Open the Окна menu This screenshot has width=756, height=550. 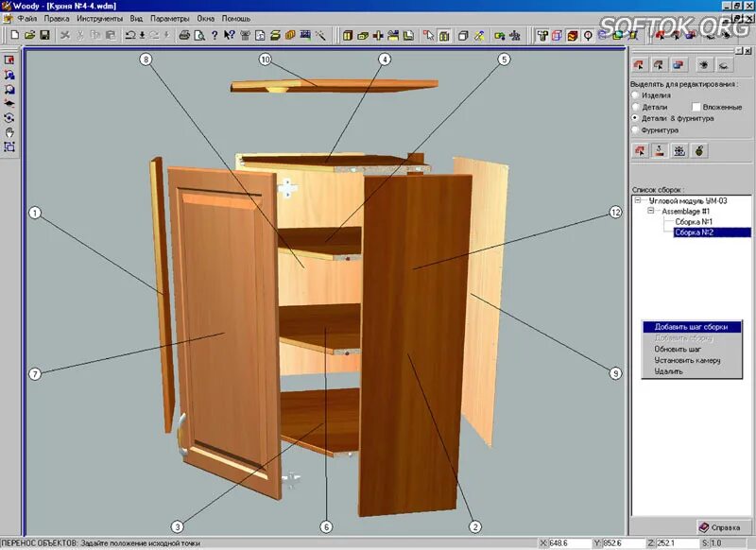click(x=205, y=19)
